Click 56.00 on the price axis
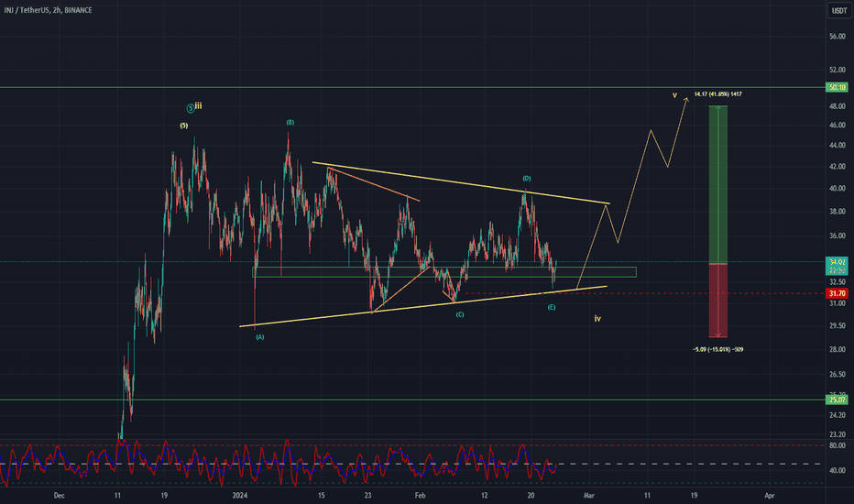The height and width of the screenshot is (504, 854). 838,37
